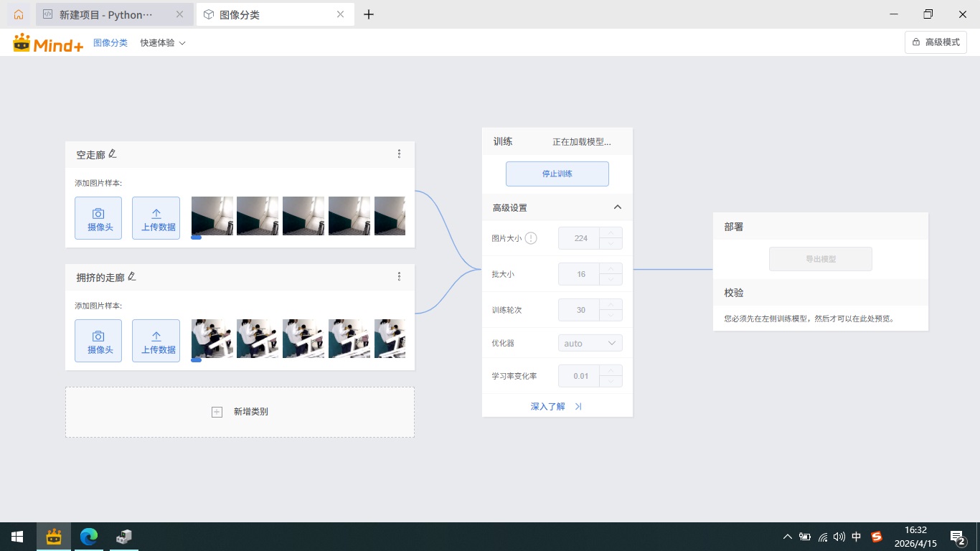The image size is (980, 551).
Task: Click the pencil icon to rename 拥挤的走廊
Action: point(131,275)
